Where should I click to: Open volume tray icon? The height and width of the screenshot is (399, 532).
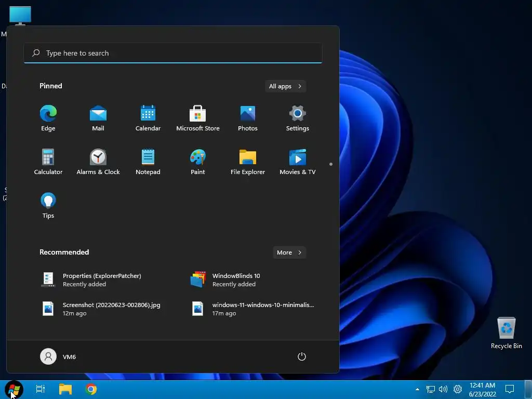[443, 390]
